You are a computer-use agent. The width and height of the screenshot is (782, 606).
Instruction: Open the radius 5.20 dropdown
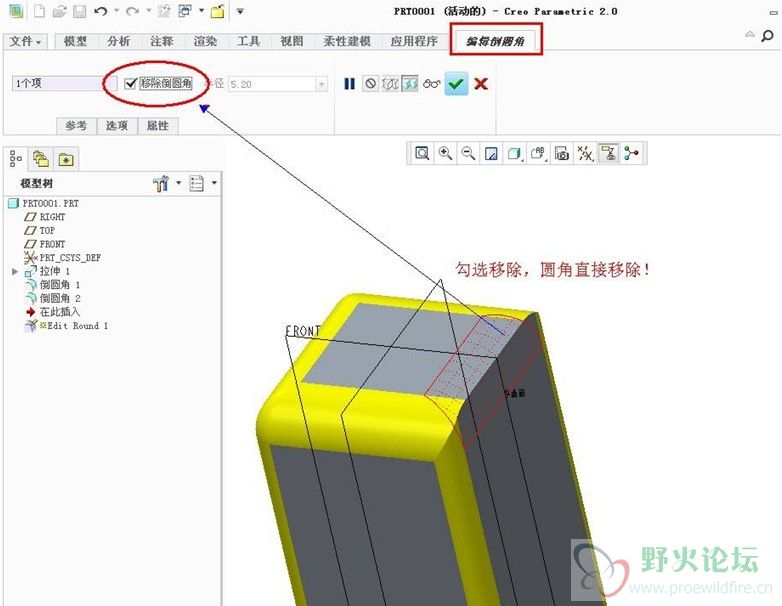tap(322, 84)
